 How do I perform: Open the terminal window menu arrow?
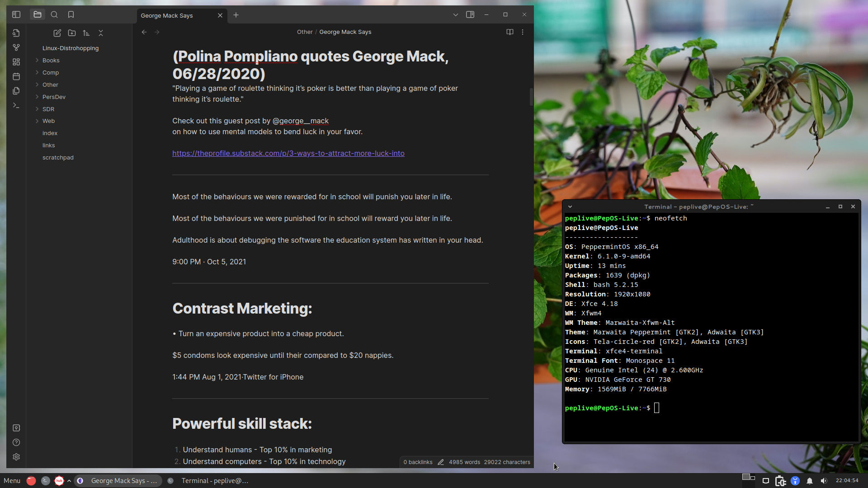570,206
